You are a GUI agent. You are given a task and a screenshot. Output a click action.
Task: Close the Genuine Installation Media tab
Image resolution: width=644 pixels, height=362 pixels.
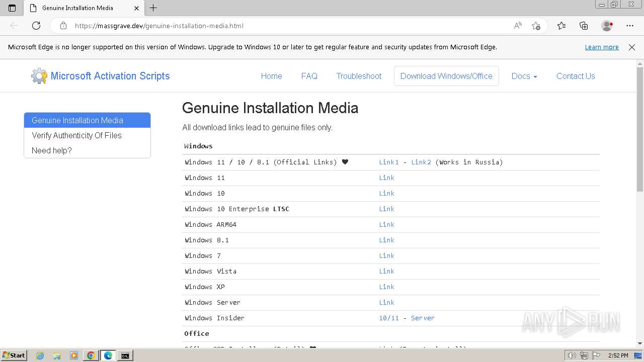tap(137, 8)
